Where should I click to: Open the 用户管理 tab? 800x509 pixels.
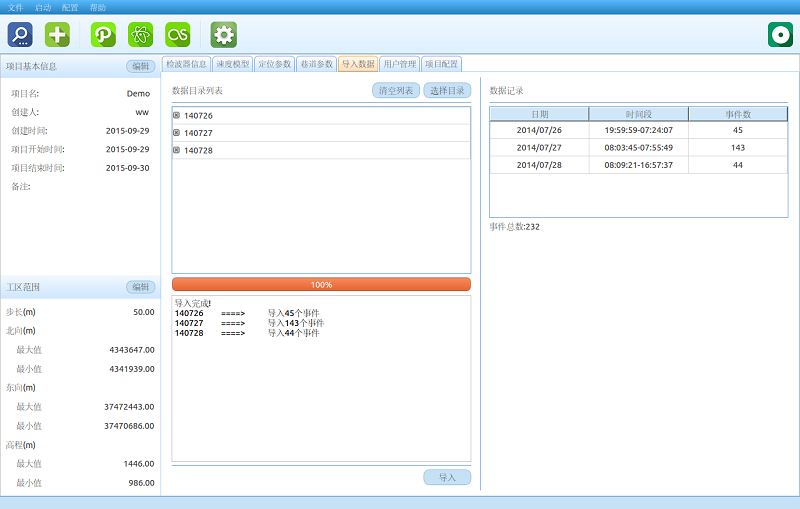pos(399,64)
